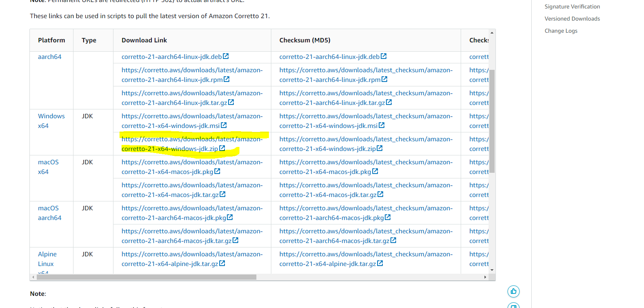This screenshot has height=308, width=644.
Task: Open MD5 checksum link for x64-windows-jdk.zip
Action: click(x=366, y=144)
